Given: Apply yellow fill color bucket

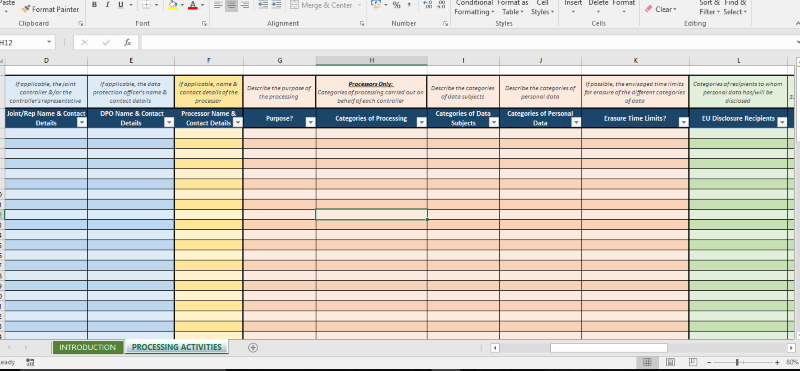Looking at the screenshot, I should pyautogui.click(x=172, y=5).
